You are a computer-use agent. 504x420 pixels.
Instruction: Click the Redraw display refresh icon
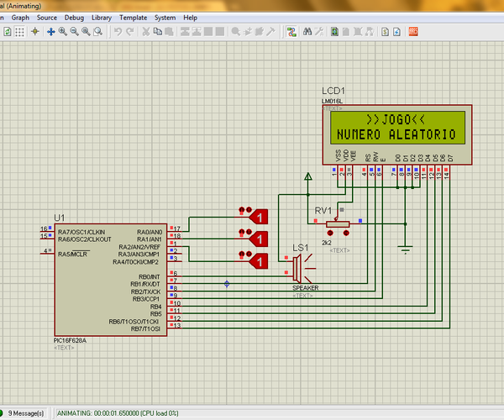coord(6,31)
